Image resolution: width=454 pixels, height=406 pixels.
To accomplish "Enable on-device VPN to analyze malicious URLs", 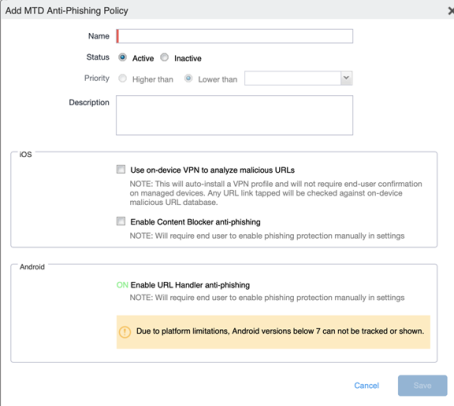I will click(x=121, y=169).
